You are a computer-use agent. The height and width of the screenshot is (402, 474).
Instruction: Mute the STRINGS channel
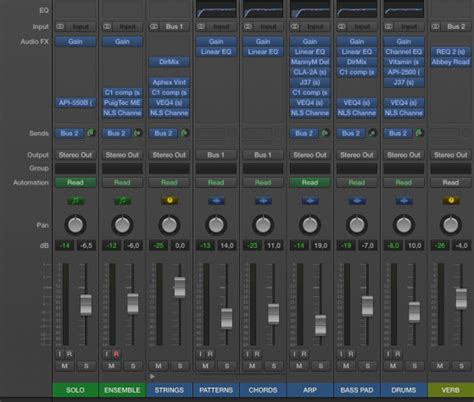pos(159,366)
